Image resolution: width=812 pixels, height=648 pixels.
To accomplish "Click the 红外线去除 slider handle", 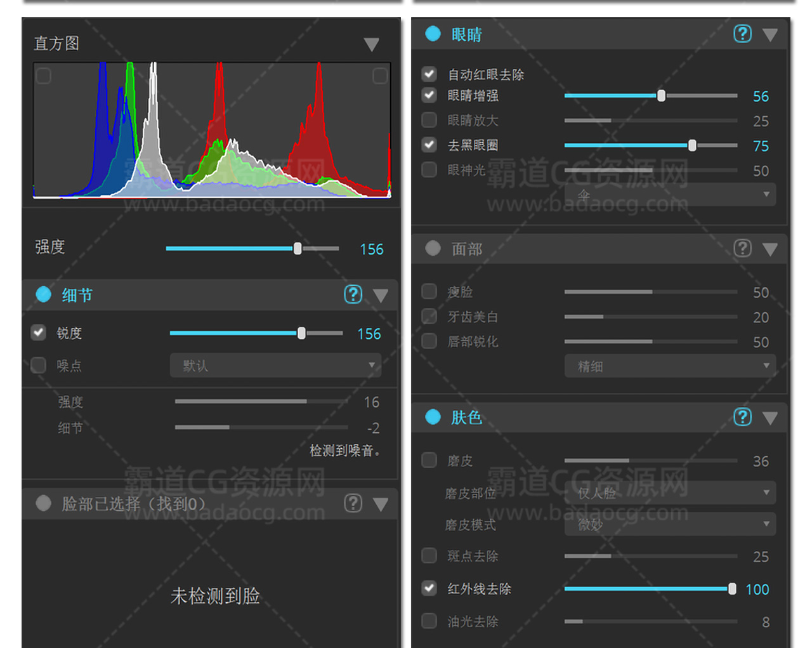I will pyautogui.click(x=732, y=589).
